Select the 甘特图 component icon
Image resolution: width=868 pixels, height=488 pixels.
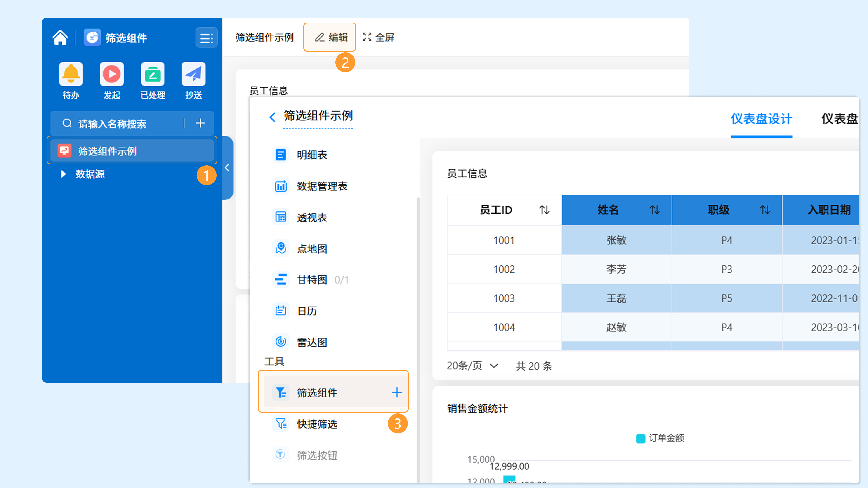click(281, 279)
